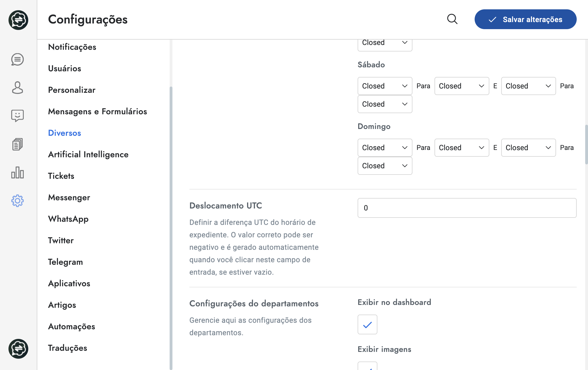Open Domingo last closing time dropdown
This screenshot has width=588, height=370.
[x=385, y=166]
